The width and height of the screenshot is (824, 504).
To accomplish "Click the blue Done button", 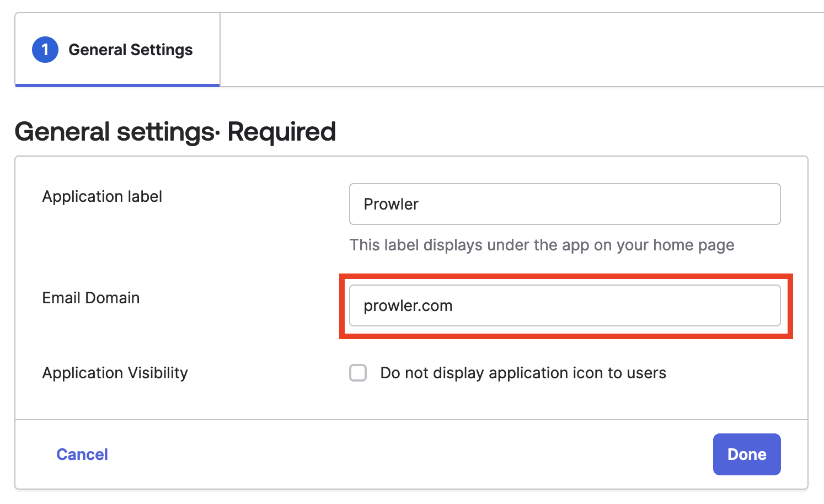I will click(746, 454).
